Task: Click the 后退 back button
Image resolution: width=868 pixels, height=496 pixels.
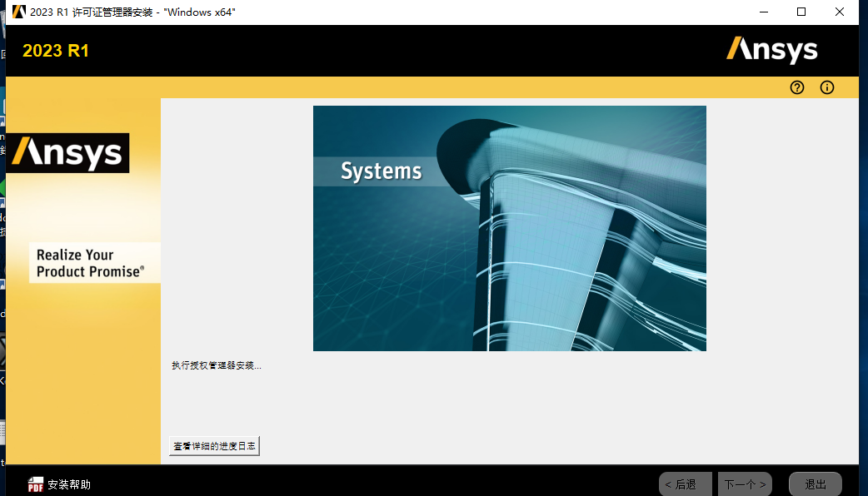Action: pos(685,484)
